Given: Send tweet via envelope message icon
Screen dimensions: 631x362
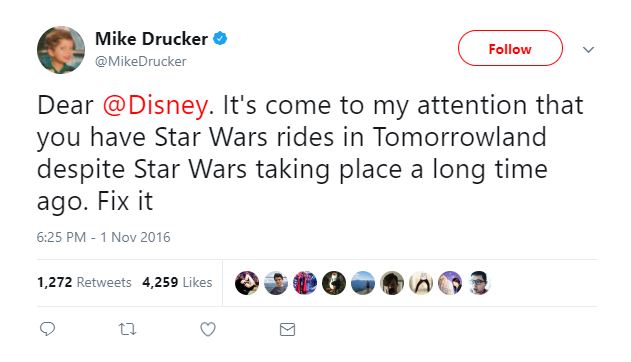Looking at the screenshot, I should tap(287, 329).
